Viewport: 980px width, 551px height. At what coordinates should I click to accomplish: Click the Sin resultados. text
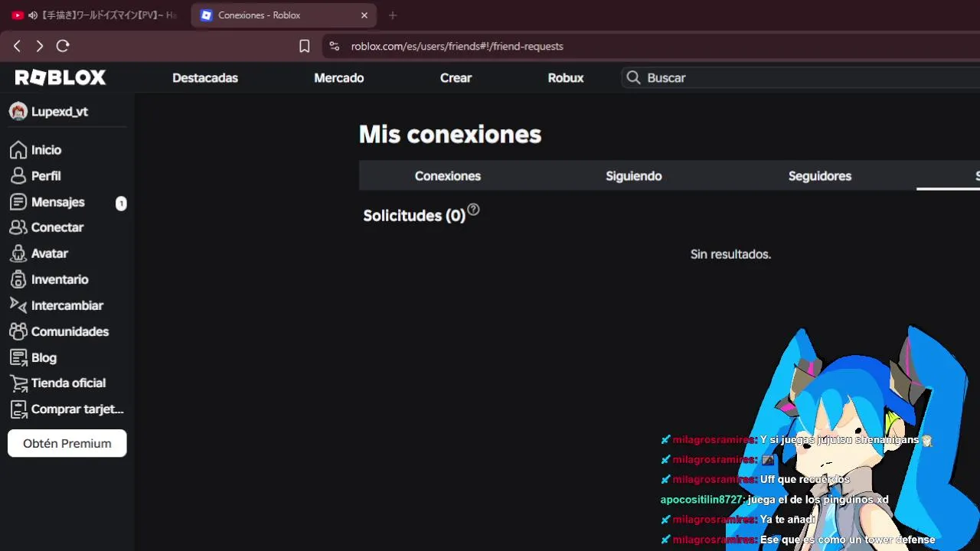[730, 254]
